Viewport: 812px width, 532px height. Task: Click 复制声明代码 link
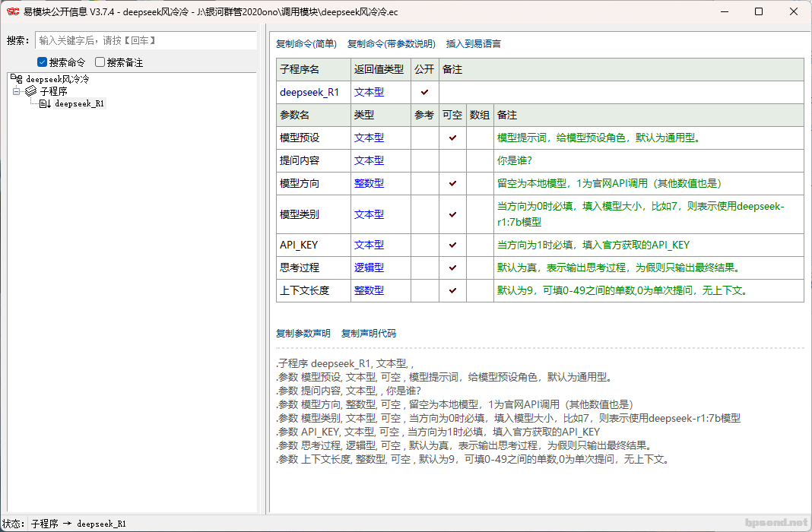click(368, 334)
